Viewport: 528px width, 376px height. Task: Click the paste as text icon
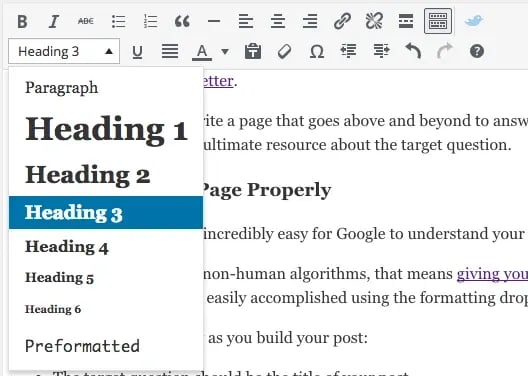pos(253,52)
